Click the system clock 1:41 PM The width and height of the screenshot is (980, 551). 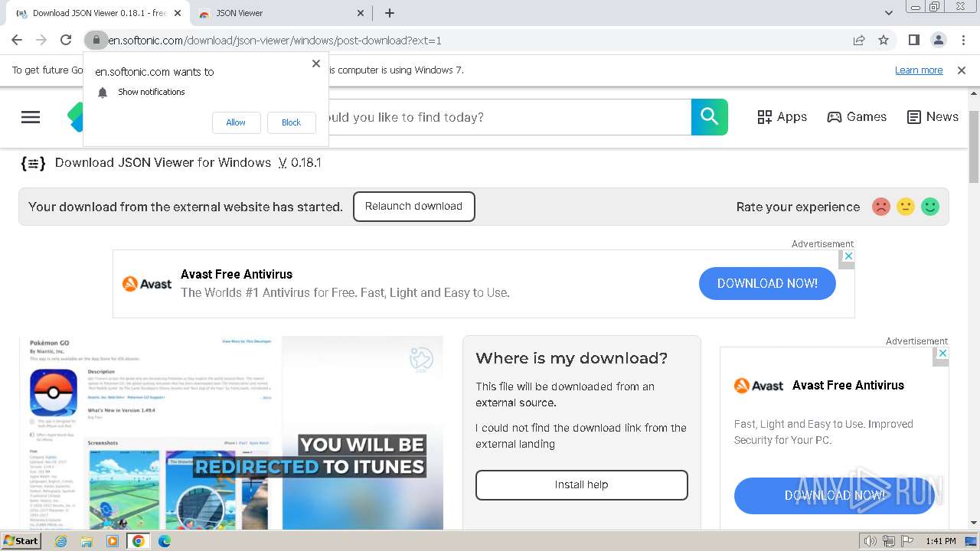[x=941, y=541]
